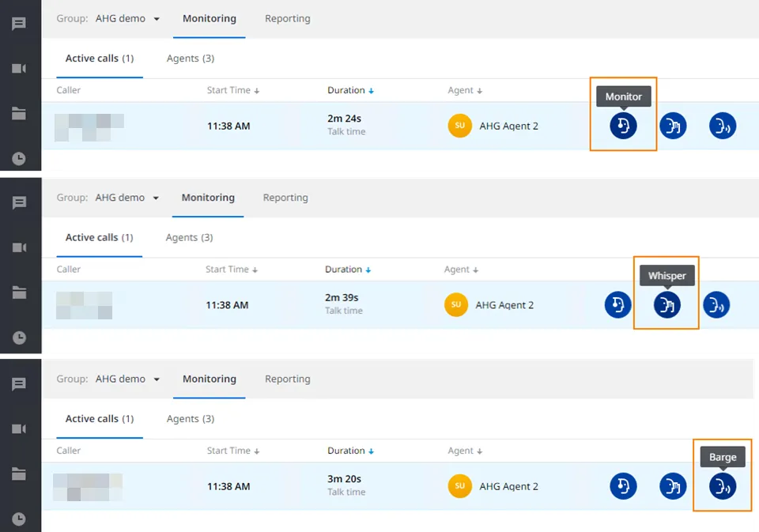Open clock history icon in middle panel sidebar
The width and height of the screenshot is (759, 532).
[x=19, y=338]
